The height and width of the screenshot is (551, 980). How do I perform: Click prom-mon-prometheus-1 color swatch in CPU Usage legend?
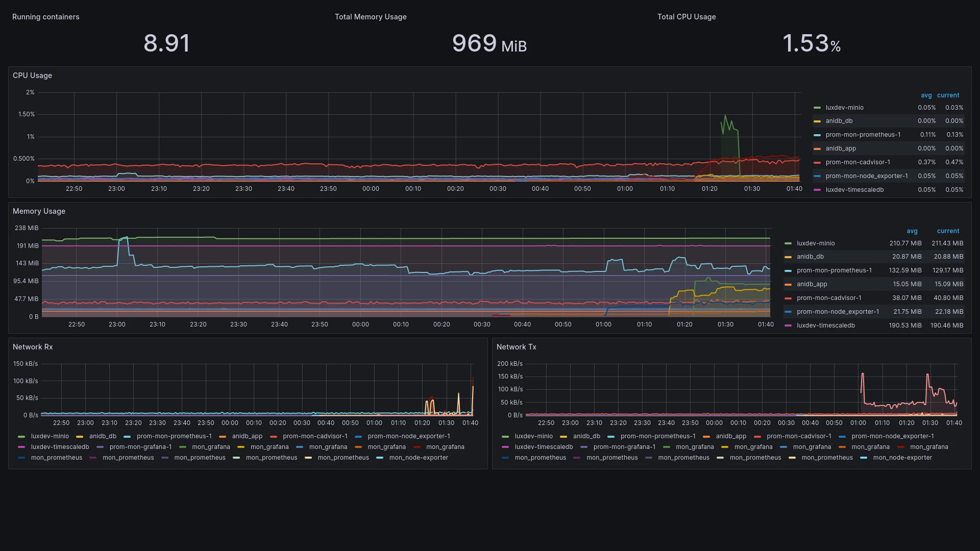coord(817,135)
